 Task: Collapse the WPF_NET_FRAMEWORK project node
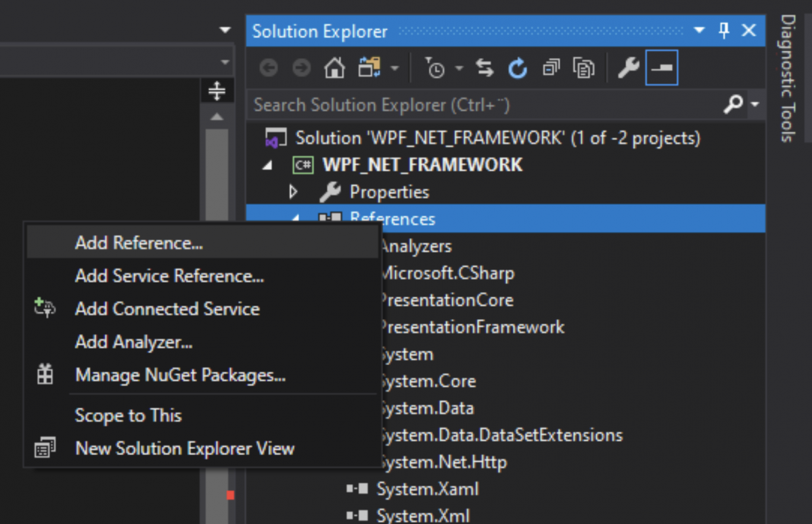267,164
